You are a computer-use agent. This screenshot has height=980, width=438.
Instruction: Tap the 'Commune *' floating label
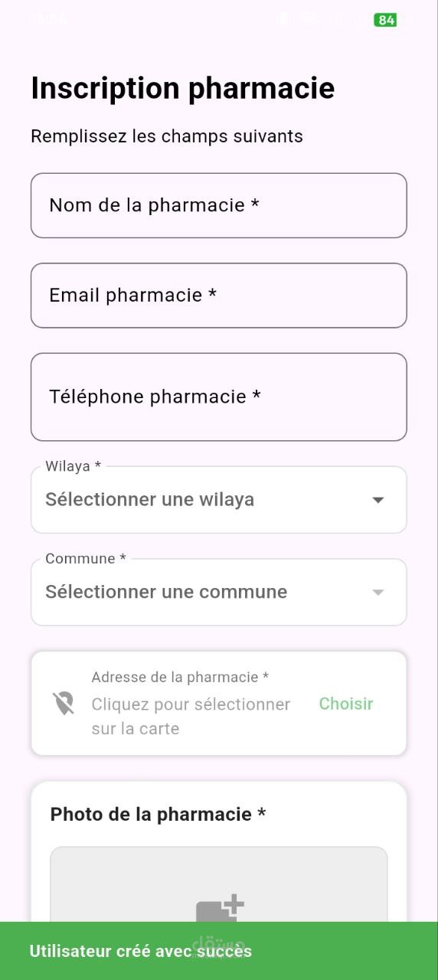pos(86,559)
